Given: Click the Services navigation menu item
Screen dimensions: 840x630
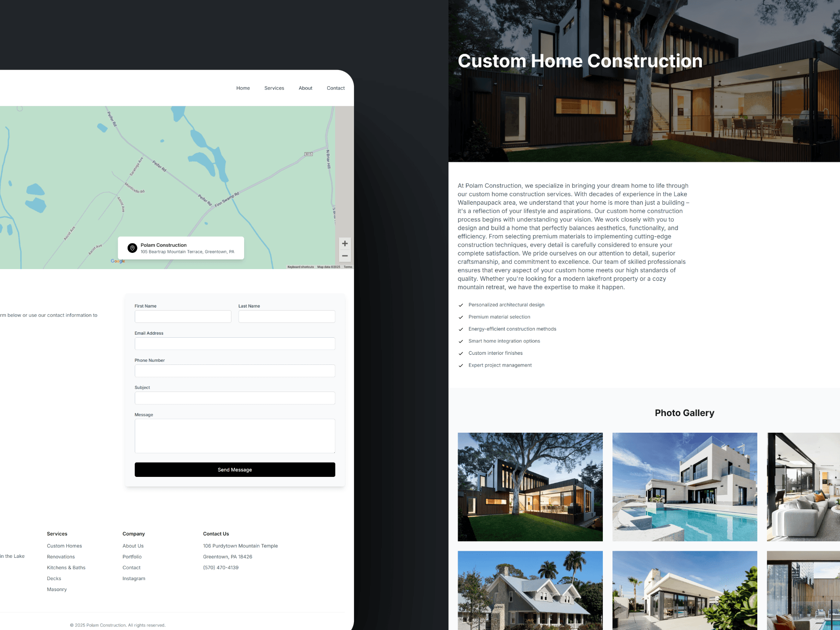Looking at the screenshot, I should tap(274, 88).
